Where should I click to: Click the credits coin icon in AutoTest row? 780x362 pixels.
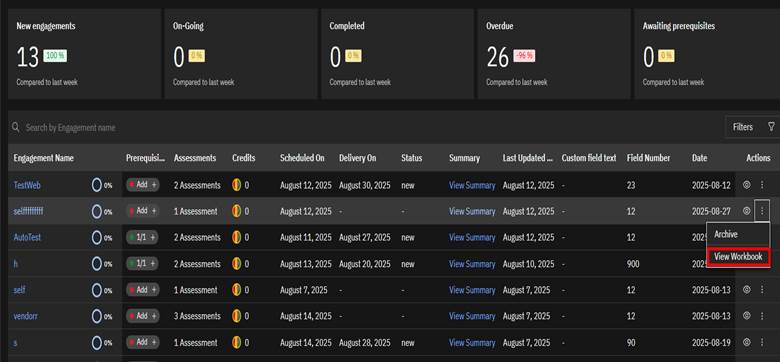(237, 237)
